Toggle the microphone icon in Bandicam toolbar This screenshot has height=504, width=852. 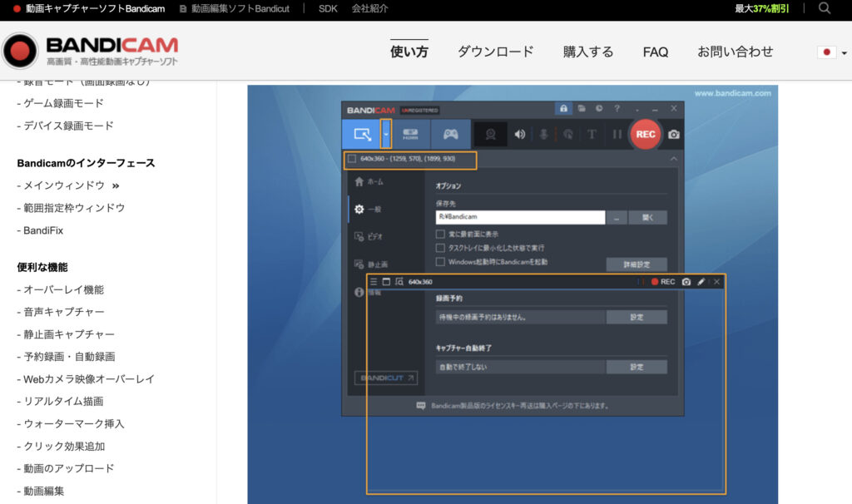coord(543,134)
